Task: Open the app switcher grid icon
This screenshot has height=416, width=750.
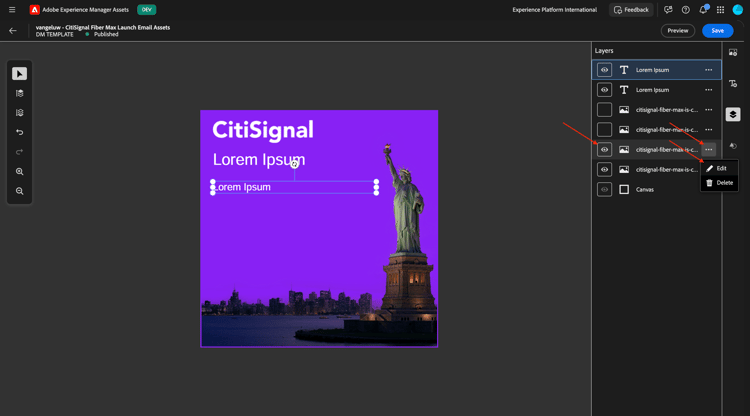Action: click(720, 10)
